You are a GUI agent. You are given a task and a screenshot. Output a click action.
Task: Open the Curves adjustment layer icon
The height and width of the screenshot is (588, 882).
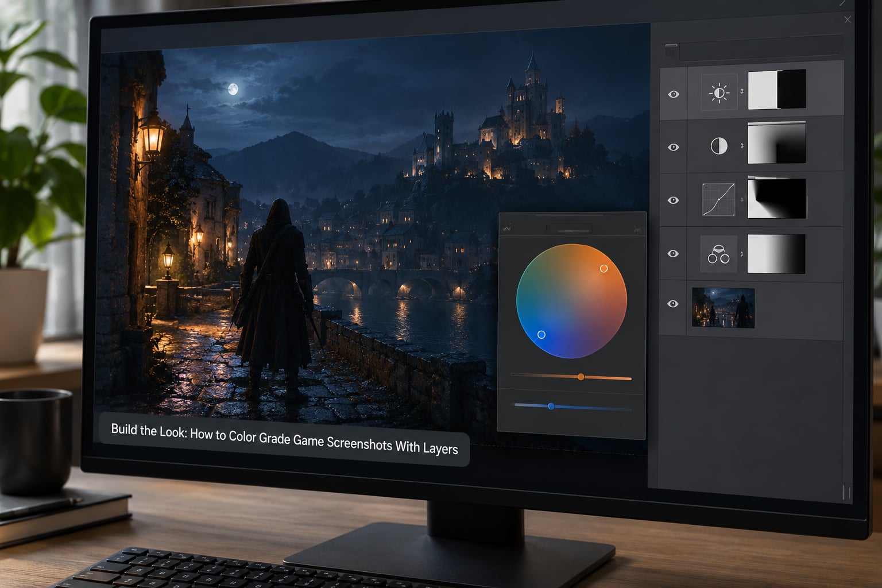click(719, 199)
